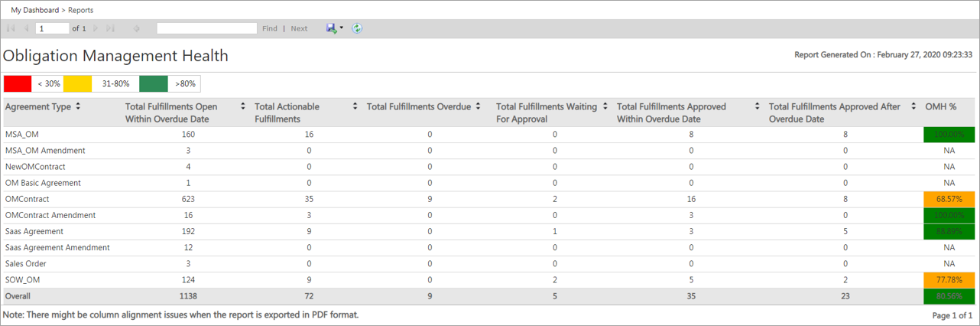Image resolution: width=980 pixels, height=326 pixels.
Task: Click the refresh report icon
Action: pos(357,28)
